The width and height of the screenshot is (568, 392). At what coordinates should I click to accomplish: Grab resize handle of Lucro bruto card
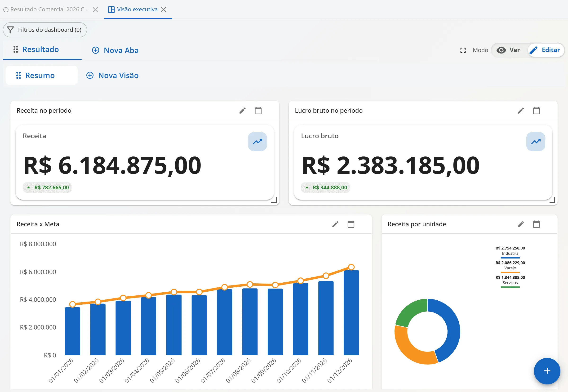[552, 200]
